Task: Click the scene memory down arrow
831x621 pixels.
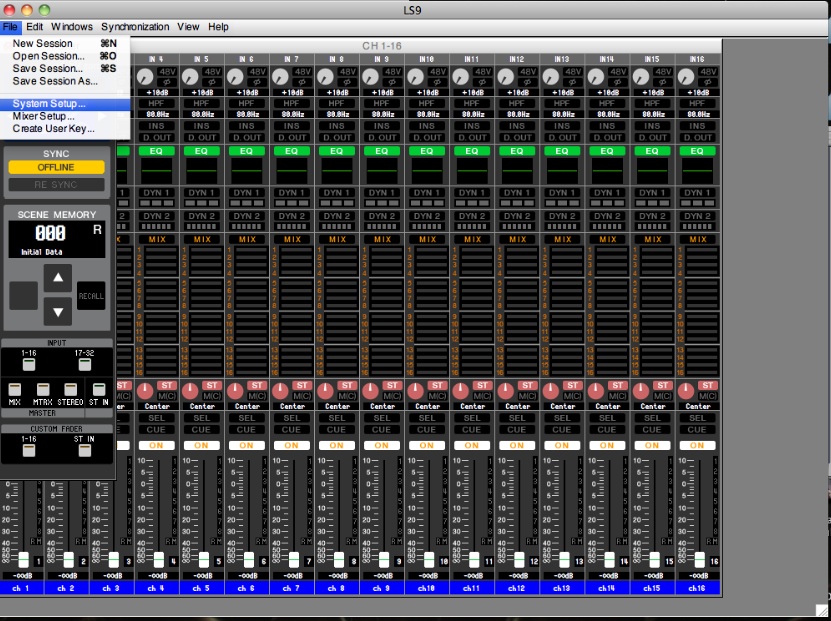Action: [57, 311]
